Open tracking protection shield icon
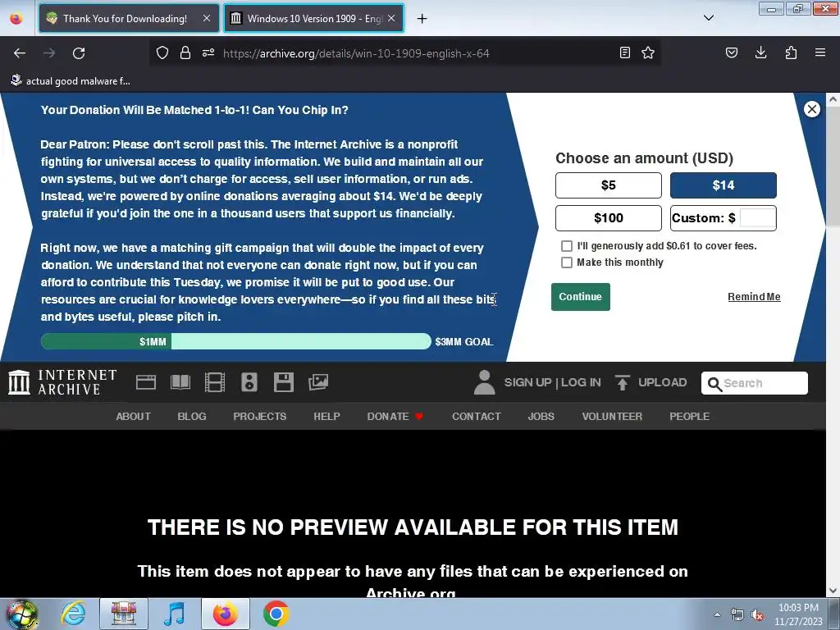Screen dimensions: 840x630 coord(162,52)
